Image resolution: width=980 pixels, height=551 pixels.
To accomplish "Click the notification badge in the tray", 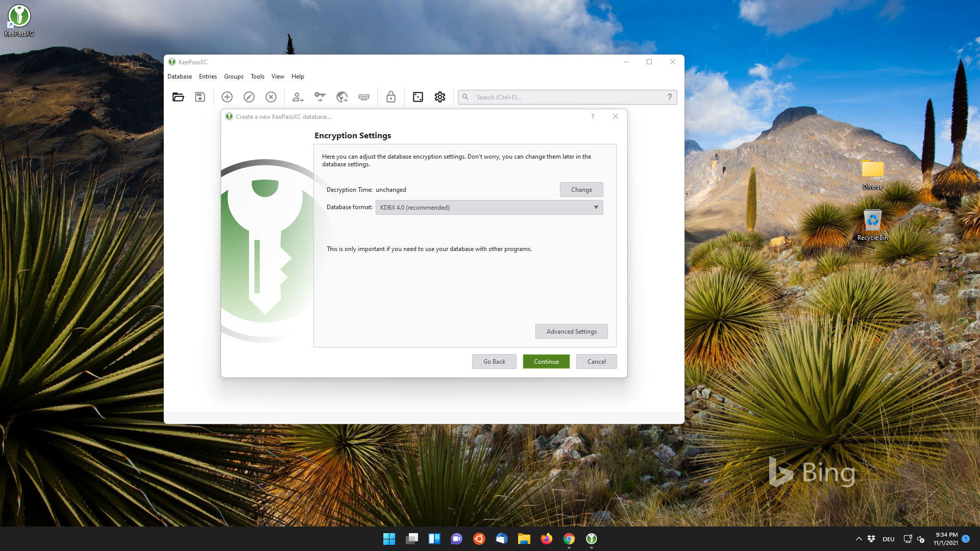I will [x=966, y=539].
